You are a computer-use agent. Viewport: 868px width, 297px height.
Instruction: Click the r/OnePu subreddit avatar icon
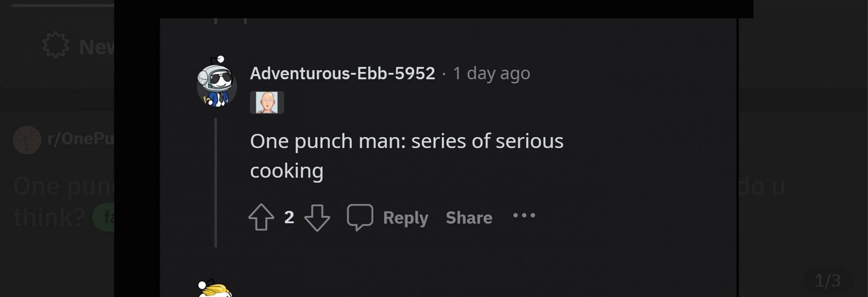[27, 139]
